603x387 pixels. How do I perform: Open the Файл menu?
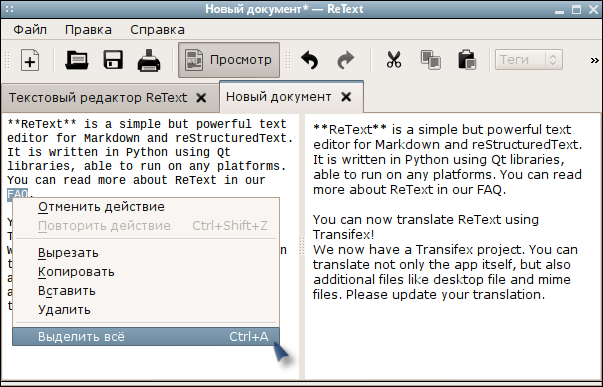pyautogui.click(x=30, y=30)
